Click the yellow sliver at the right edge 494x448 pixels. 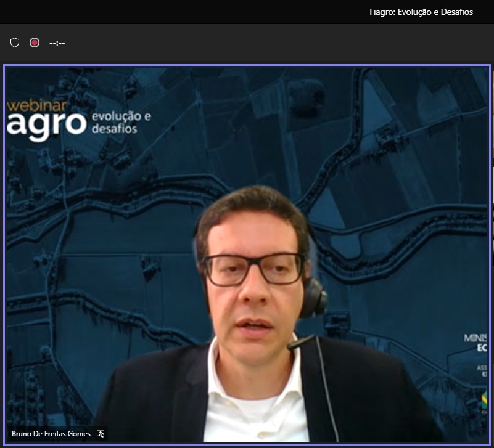tap(492, 123)
